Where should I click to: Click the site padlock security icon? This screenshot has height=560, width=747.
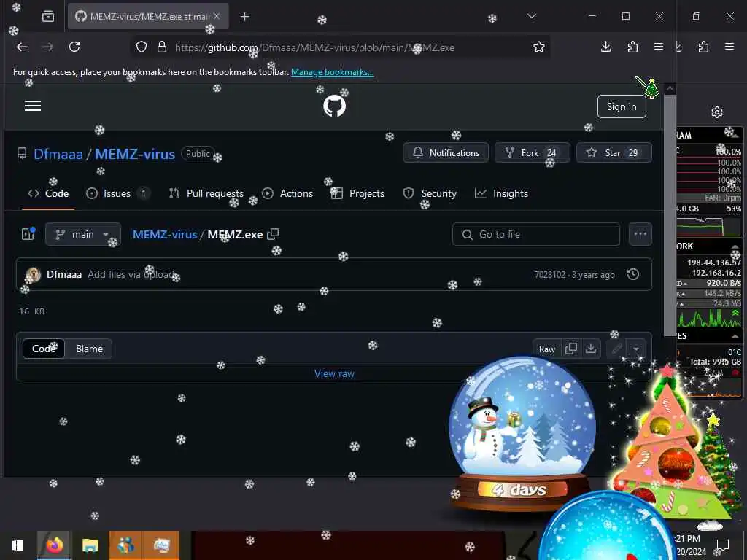(162, 47)
